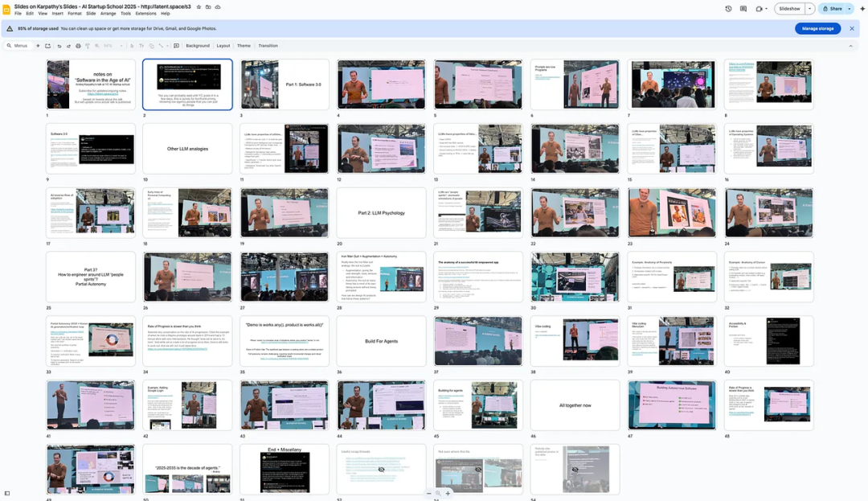Click the move to folder icon
The height and width of the screenshot is (501, 868).
point(208,7)
